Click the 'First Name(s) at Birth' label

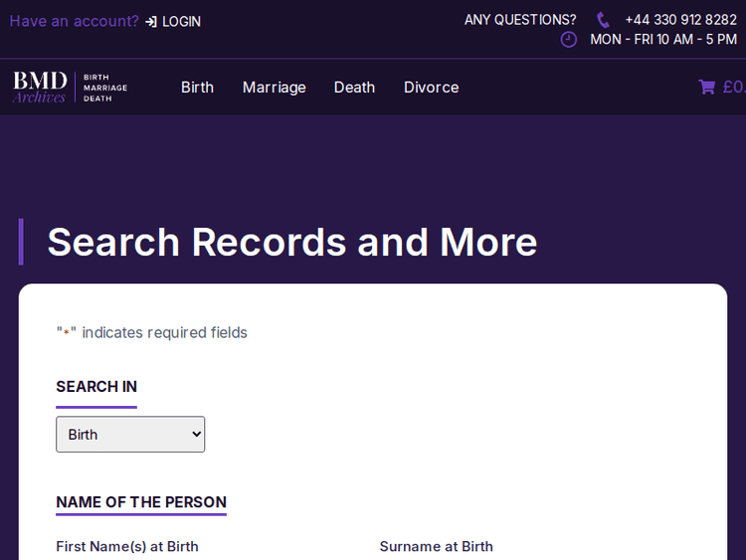(127, 546)
